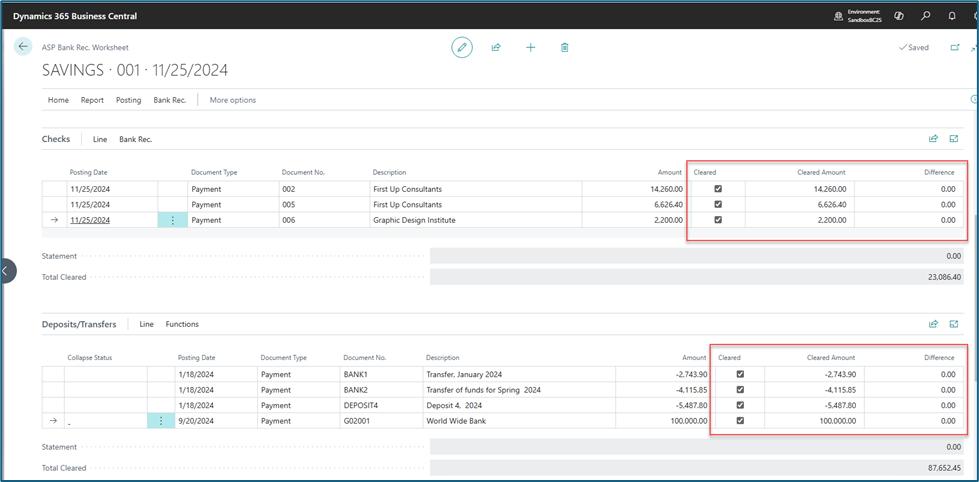
Task: Click the share icon in header
Action: tap(496, 47)
